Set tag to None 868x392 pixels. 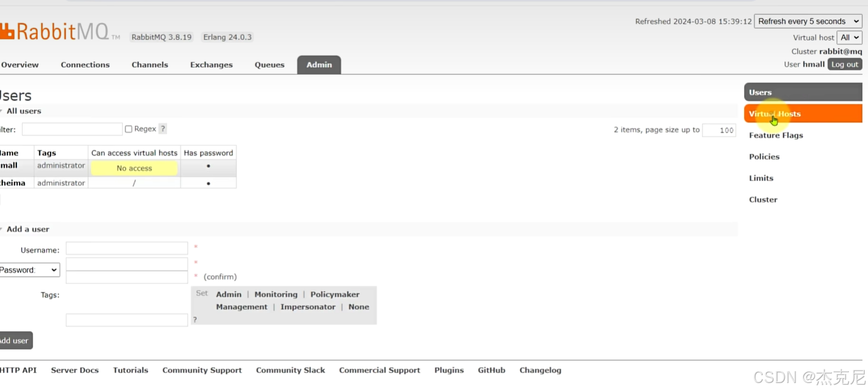pos(359,307)
